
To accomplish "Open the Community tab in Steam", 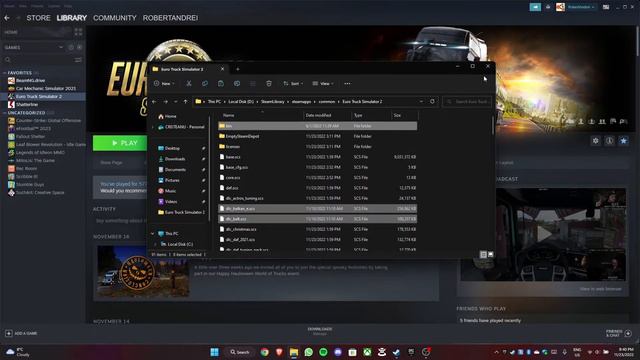I will click(115, 18).
